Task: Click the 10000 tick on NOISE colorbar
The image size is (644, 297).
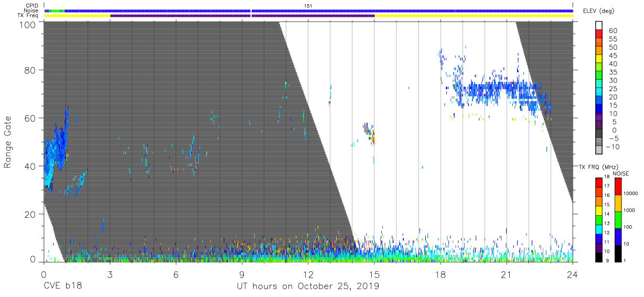Action: click(x=631, y=194)
